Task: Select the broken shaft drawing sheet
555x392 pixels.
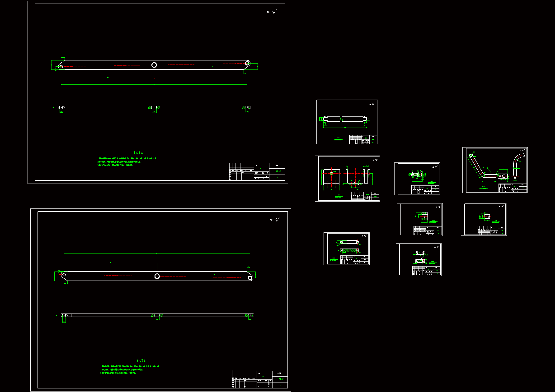Action: (345, 122)
